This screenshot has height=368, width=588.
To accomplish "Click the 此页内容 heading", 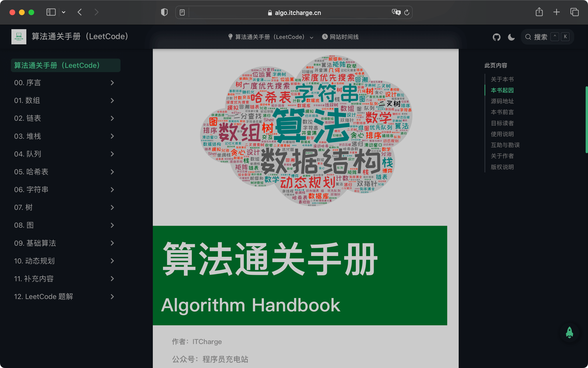I will click(x=496, y=65).
